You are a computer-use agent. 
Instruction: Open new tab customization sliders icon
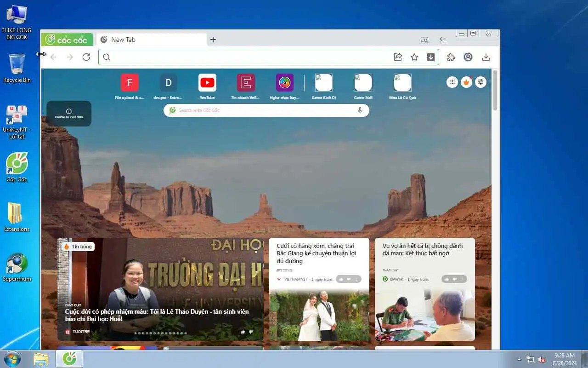click(481, 82)
